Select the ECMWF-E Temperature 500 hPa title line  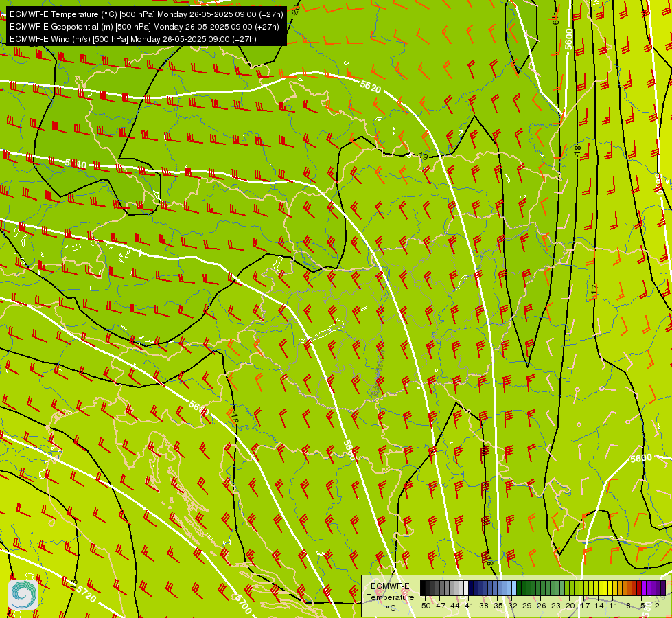pyautogui.click(x=146, y=14)
